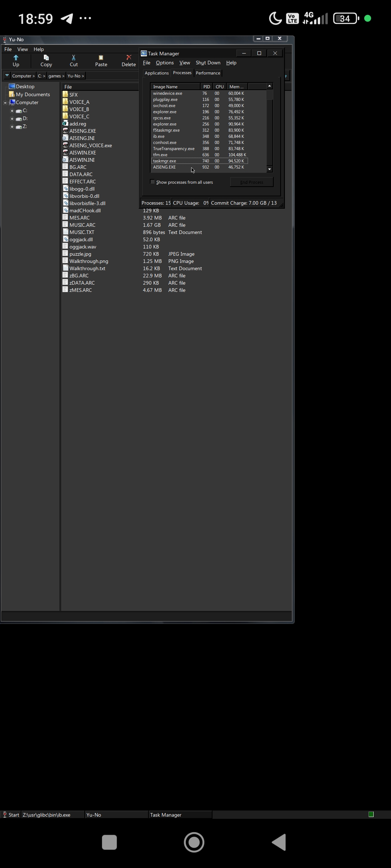Enable Show processes from all users
391x868 pixels.
click(152, 182)
